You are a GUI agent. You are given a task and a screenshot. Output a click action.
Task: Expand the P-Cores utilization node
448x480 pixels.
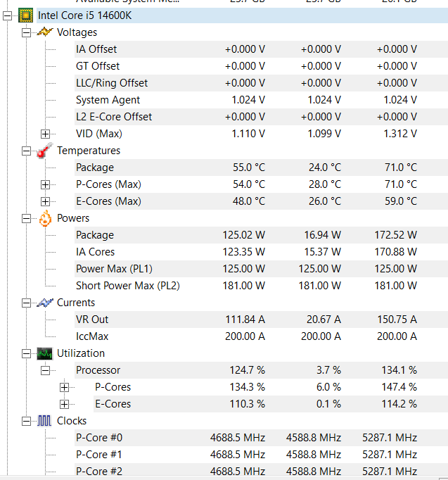(x=64, y=388)
